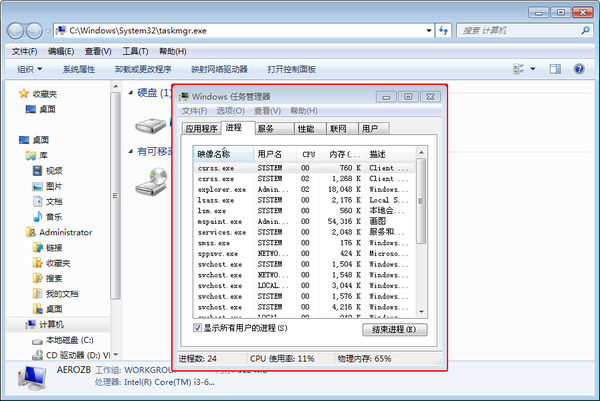This screenshot has height=401, width=600.
Task: Click the Explorer back navigation arrow
Action: point(16,31)
